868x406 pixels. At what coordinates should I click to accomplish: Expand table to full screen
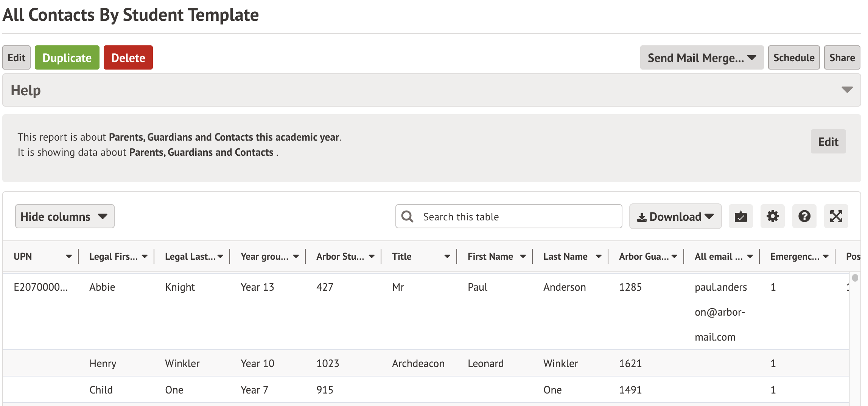pyautogui.click(x=836, y=217)
